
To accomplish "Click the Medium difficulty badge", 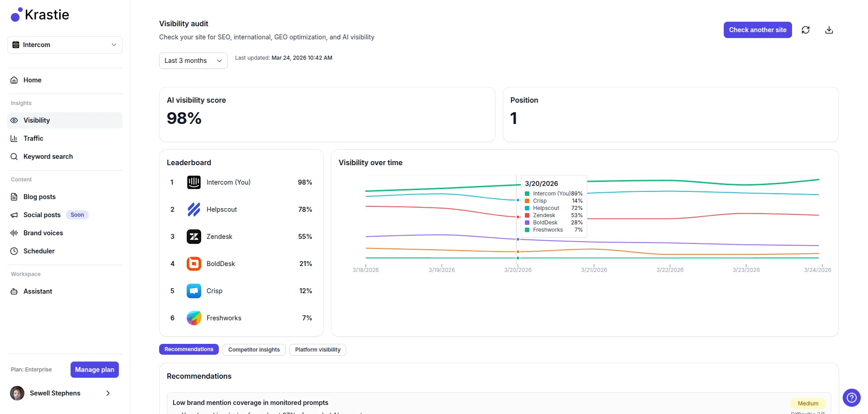I will (808, 404).
